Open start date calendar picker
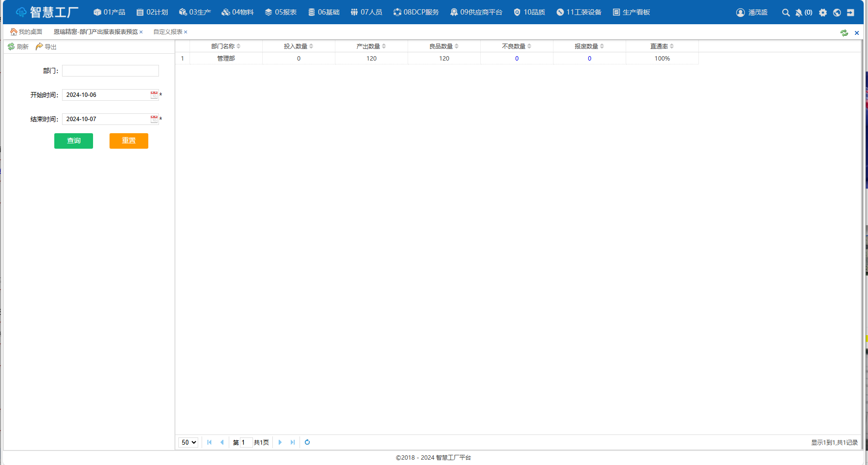 [154, 95]
